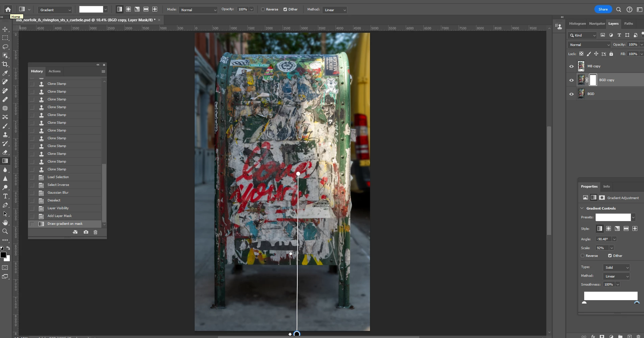Open the Method Linear dropdown in options bar
Viewport: 644px width, 338px height.
(335, 10)
